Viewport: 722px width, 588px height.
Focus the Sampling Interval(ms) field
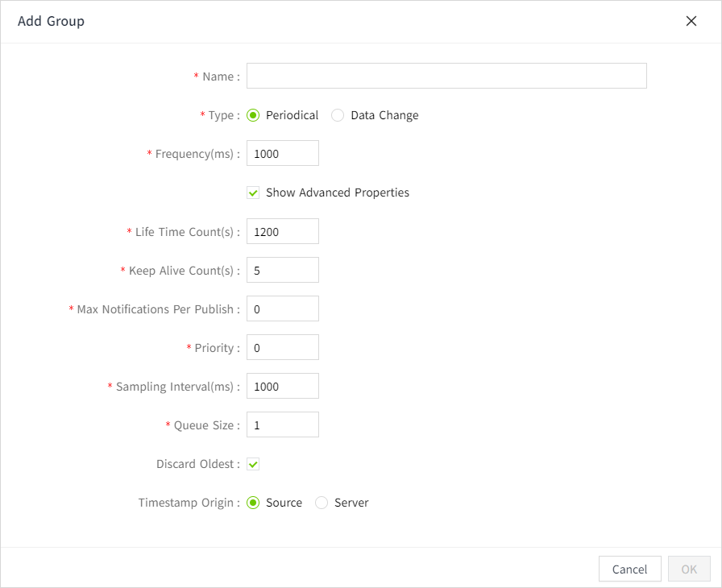pyautogui.click(x=282, y=387)
